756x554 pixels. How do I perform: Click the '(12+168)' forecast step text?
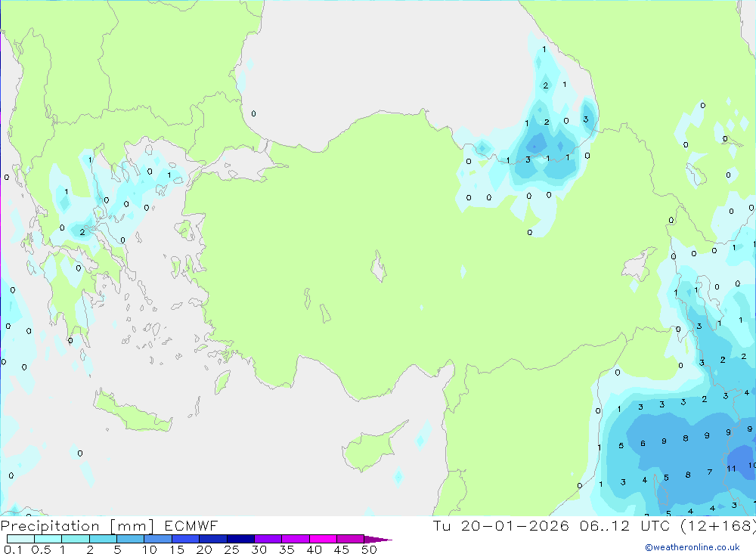tap(718, 526)
